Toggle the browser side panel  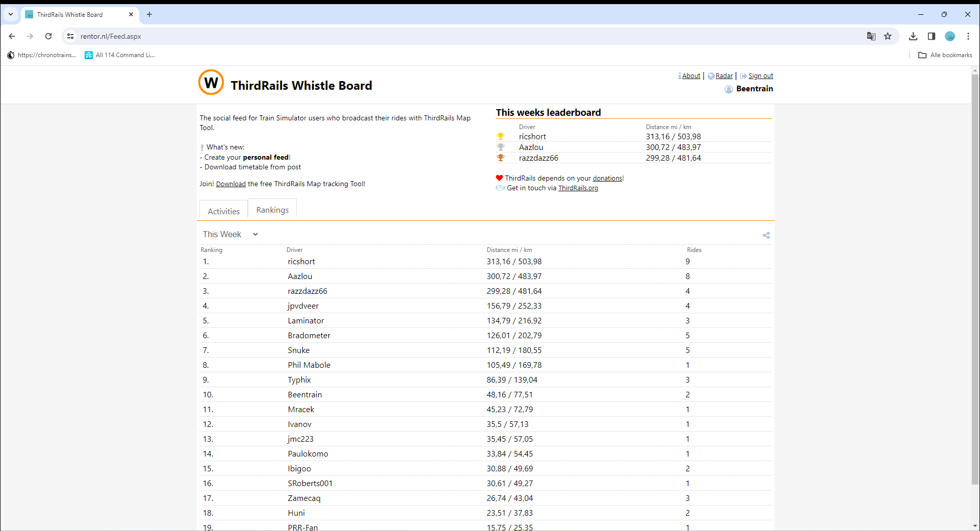(932, 36)
